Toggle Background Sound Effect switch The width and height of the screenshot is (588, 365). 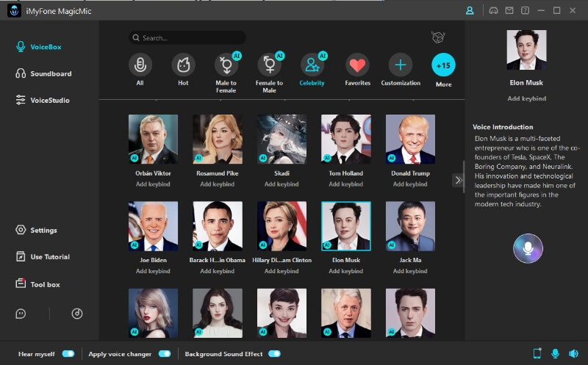click(x=274, y=354)
